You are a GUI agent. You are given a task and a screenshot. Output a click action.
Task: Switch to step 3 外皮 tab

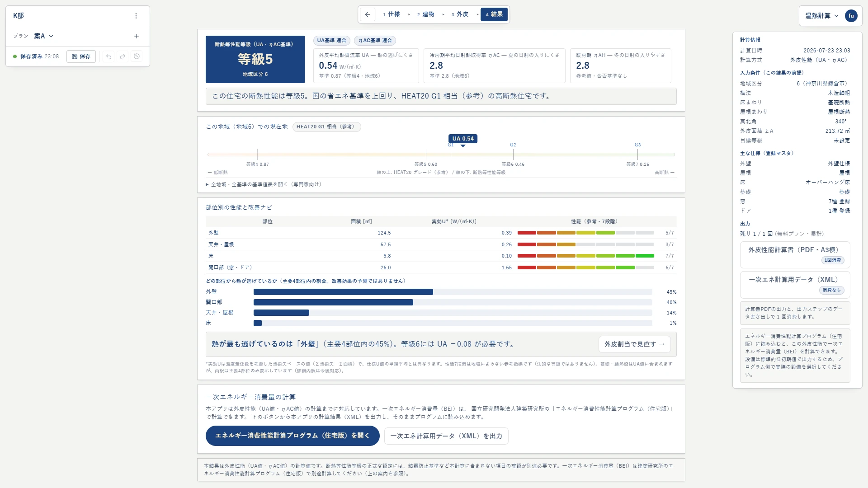(x=460, y=14)
